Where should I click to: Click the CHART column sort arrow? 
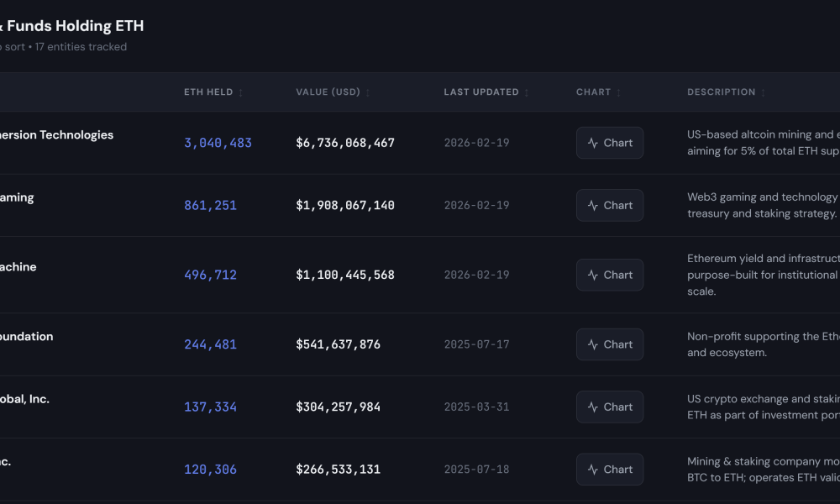pyautogui.click(x=620, y=92)
